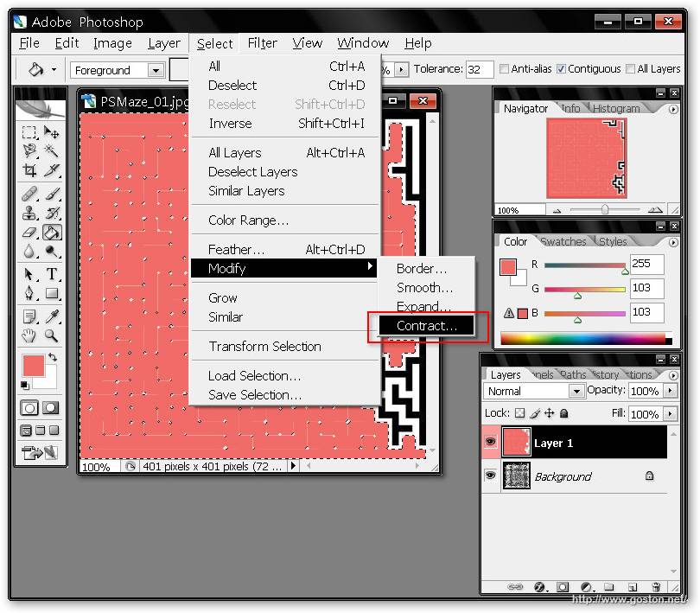Switch to the Swatches tab
700x613 pixels.
point(563,242)
